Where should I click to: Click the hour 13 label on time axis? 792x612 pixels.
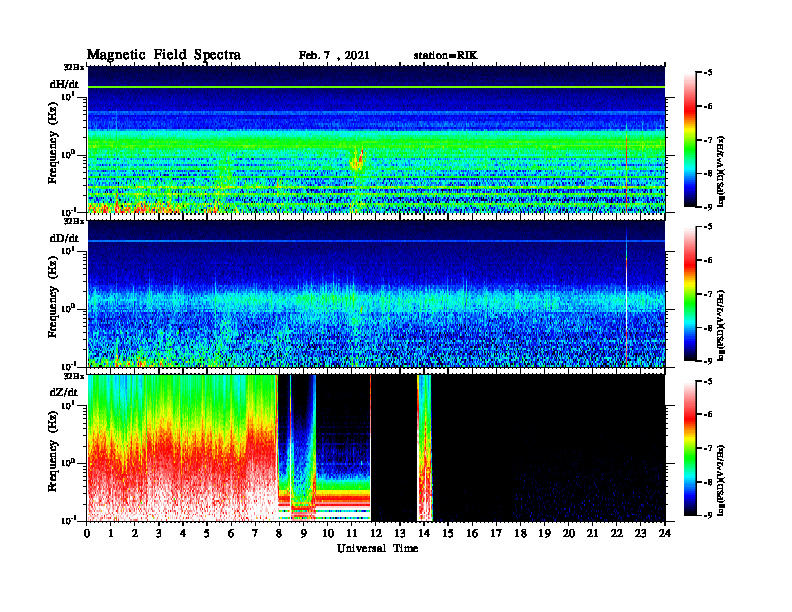point(400,534)
